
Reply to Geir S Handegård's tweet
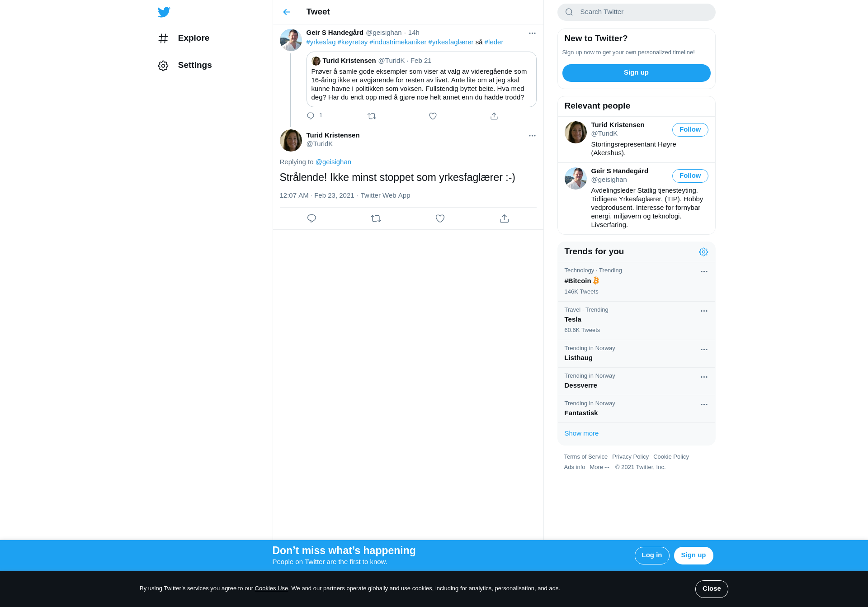(311, 116)
